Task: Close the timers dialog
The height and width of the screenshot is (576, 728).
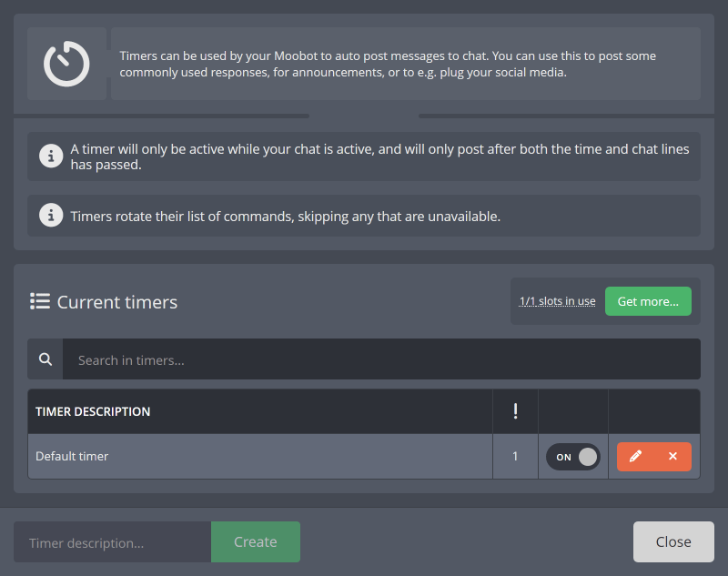Action: click(x=673, y=541)
